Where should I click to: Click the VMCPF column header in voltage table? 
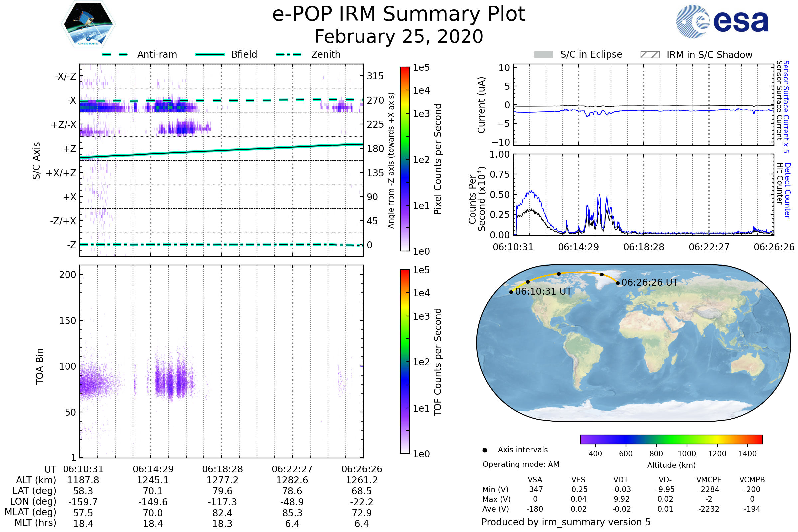tap(709, 480)
